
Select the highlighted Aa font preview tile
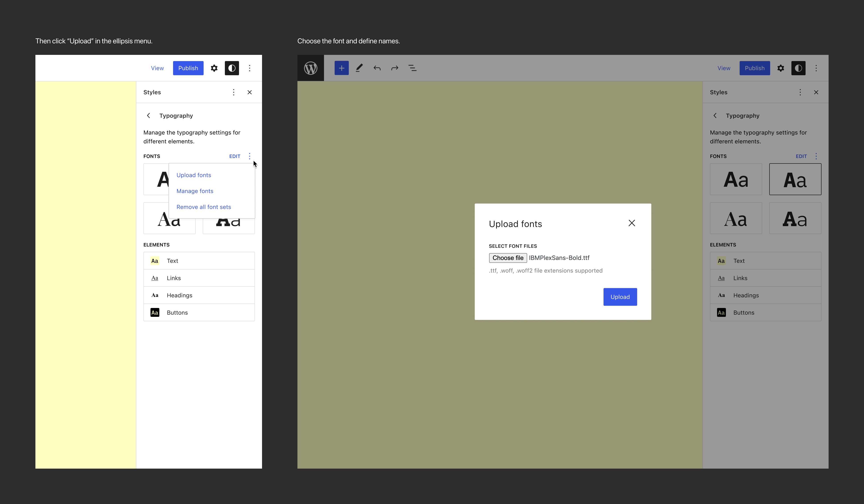pyautogui.click(x=795, y=179)
